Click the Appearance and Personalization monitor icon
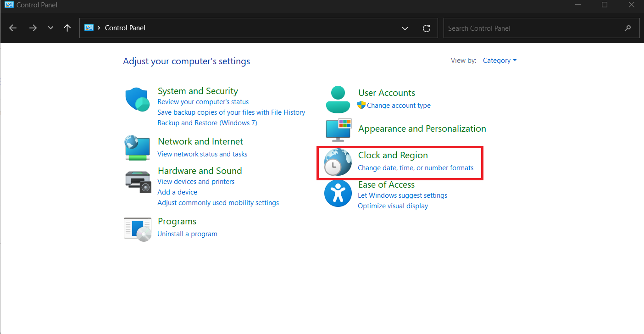 [339, 130]
